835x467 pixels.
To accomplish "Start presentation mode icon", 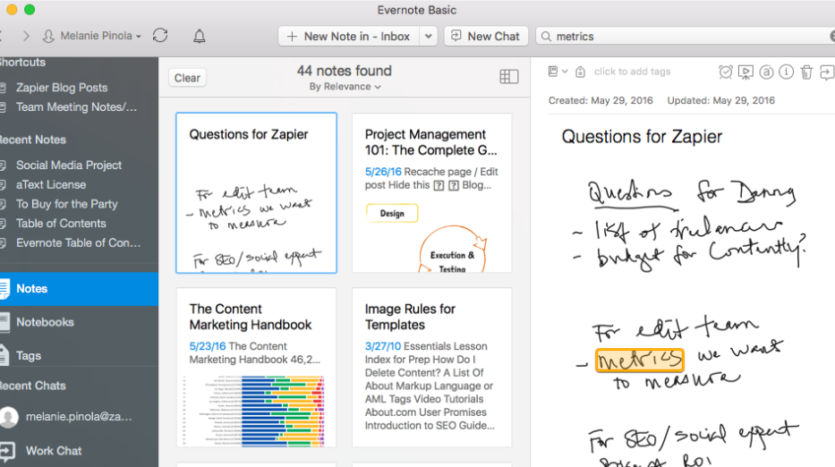I will pos(746,72).
